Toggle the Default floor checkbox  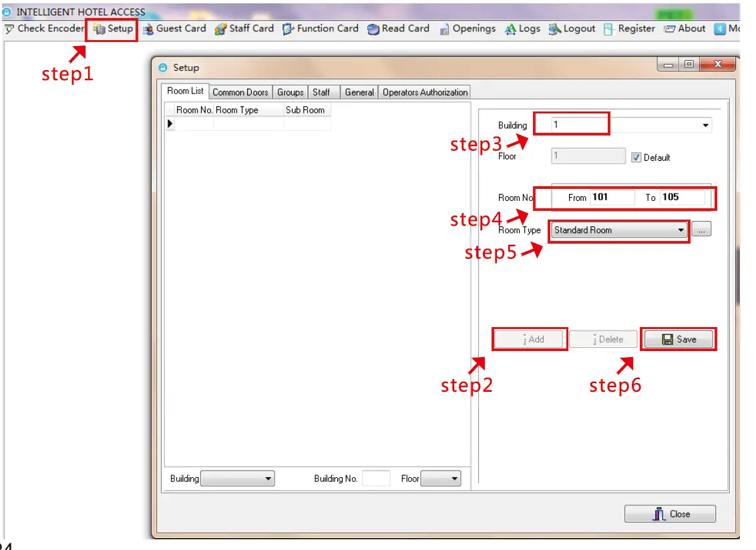click(x=636, y=157)
